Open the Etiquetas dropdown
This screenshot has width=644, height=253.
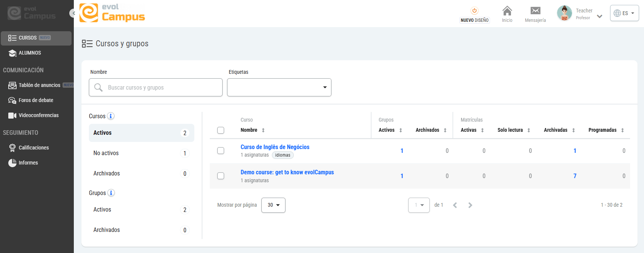279,87
